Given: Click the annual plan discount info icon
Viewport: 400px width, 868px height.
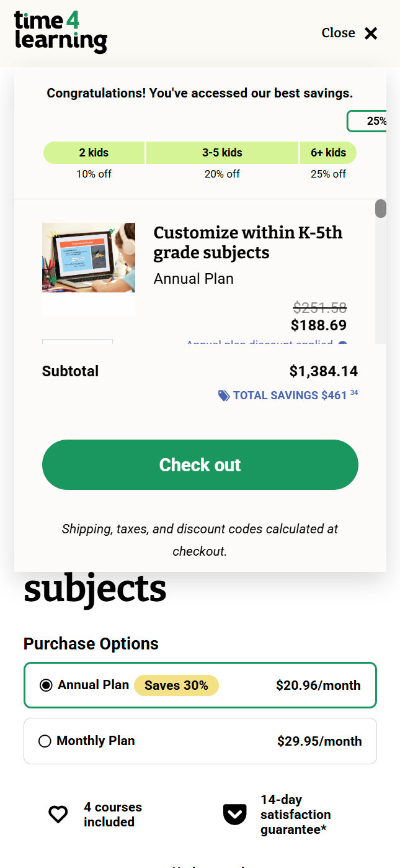Looking at the screenshot, I should click(x=343, y=343).
